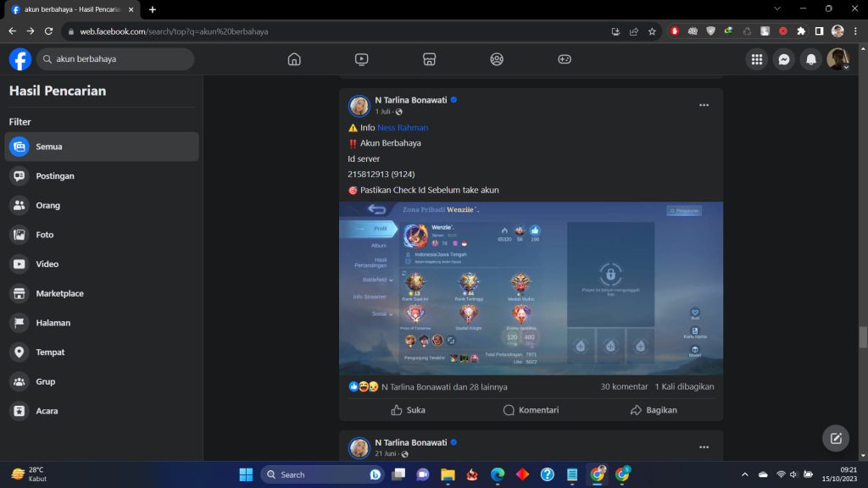Click the Komentari button
Image resolution: width=868 pixels, height=488 pixels.
(531, 410)
